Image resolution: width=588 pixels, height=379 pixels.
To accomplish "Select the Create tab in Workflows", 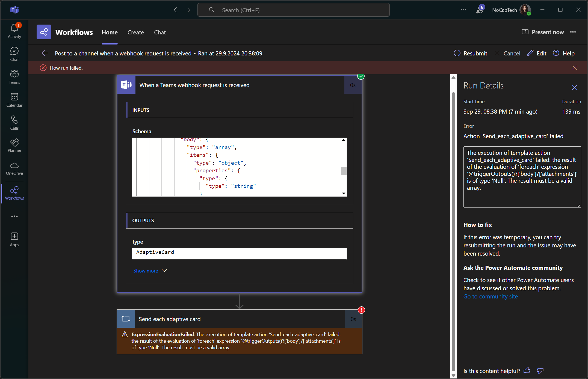I will pos(135,32).
